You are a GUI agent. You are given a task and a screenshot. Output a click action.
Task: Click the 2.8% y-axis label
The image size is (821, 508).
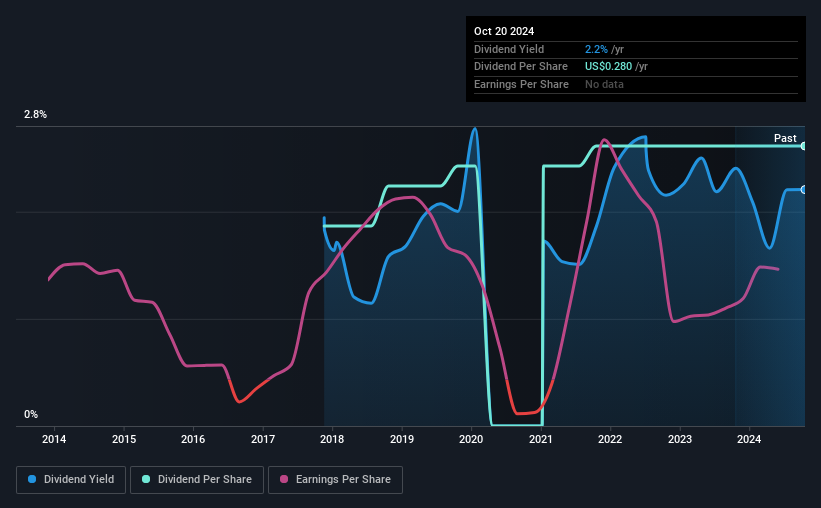pos(35,115)
